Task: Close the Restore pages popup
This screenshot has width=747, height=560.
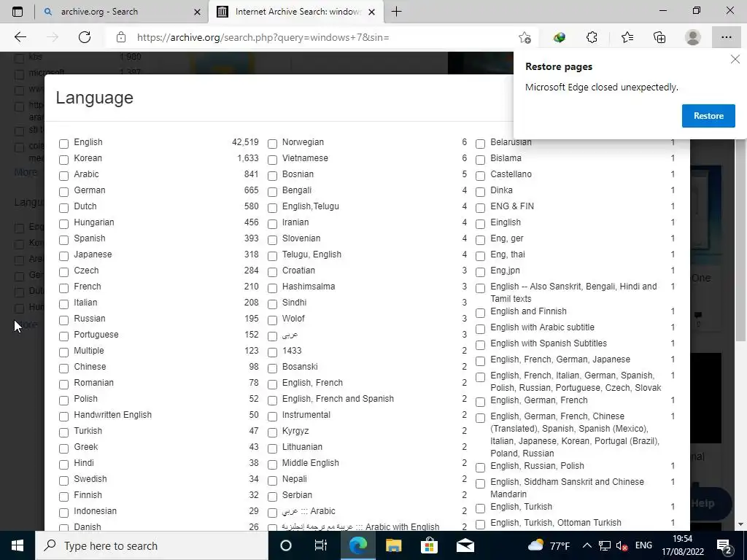Action: pos(735,60)
